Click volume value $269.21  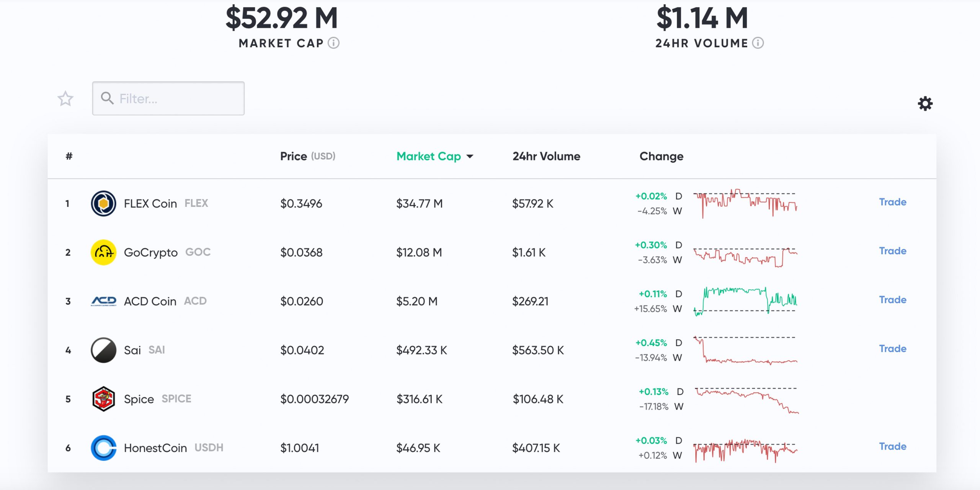tap(530, 301)
